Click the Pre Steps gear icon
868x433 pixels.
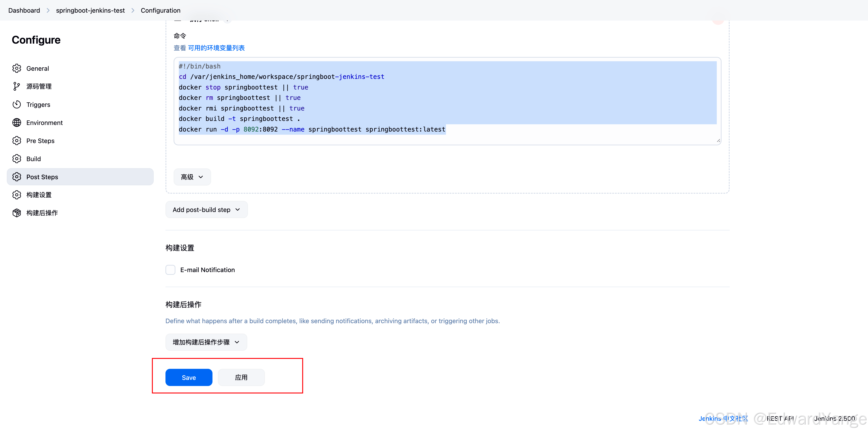pyautogui.click(x=17, y=141)
